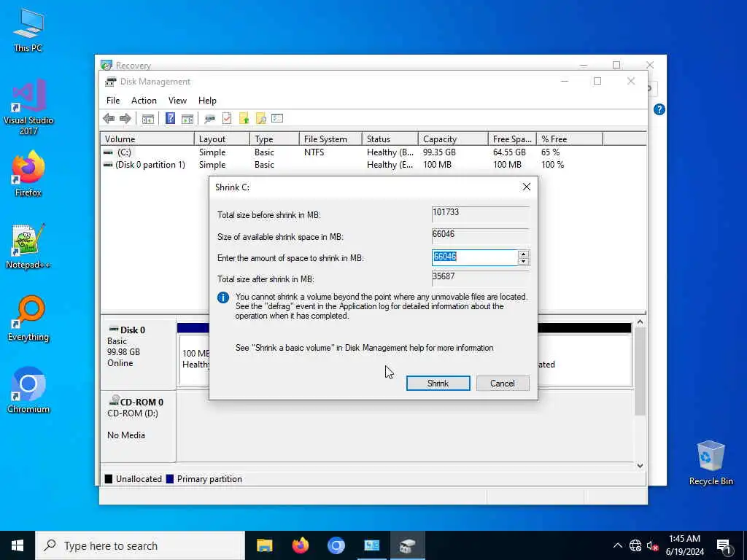Click Disk Management taskbar icon
Viewport: 747px width, 560px height.
pos(407,545)
